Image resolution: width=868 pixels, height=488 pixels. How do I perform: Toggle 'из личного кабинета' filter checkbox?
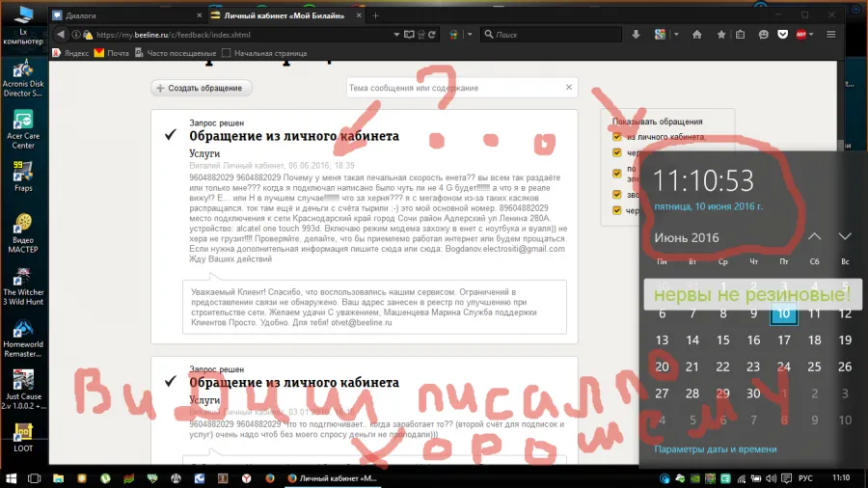tap(616, 137)
